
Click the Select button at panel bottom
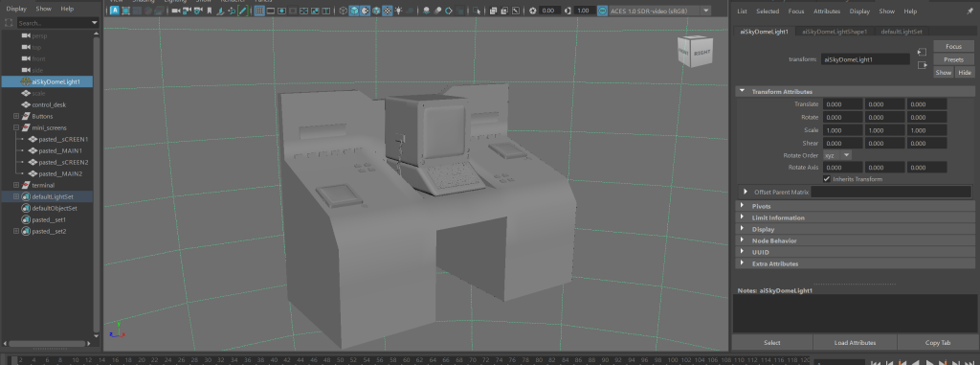click(x=772, y=342)
